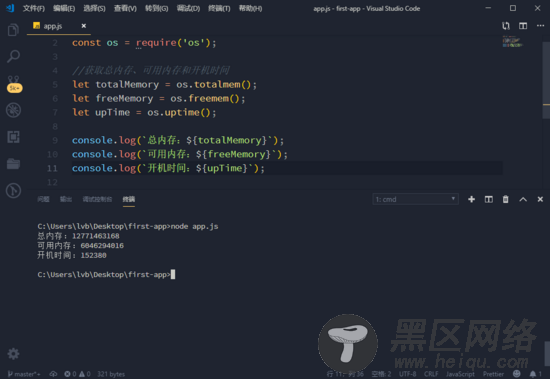Toggle split editor layout icon
The height and width of the screenshot is (379, 550).
(523, 26)
